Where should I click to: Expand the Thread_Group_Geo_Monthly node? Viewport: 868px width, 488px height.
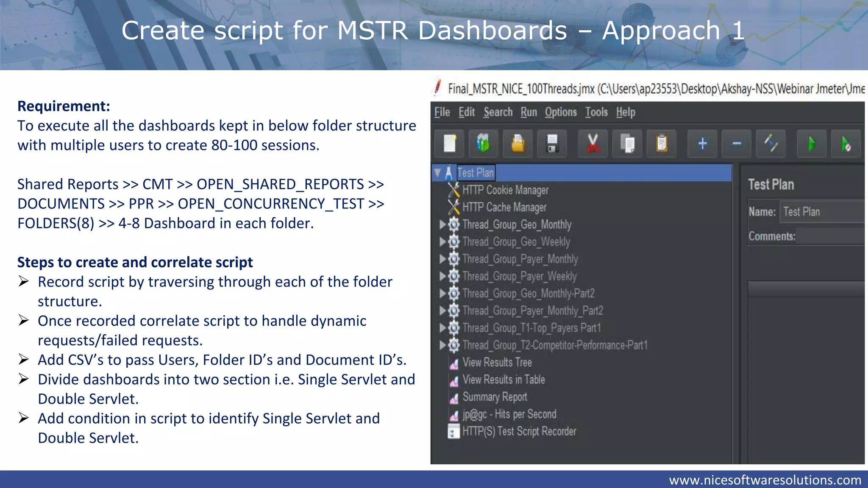tap(442, 225)
